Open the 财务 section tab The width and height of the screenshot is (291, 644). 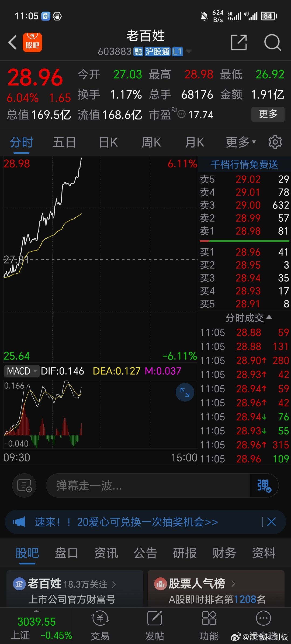(x=224, y=553)
